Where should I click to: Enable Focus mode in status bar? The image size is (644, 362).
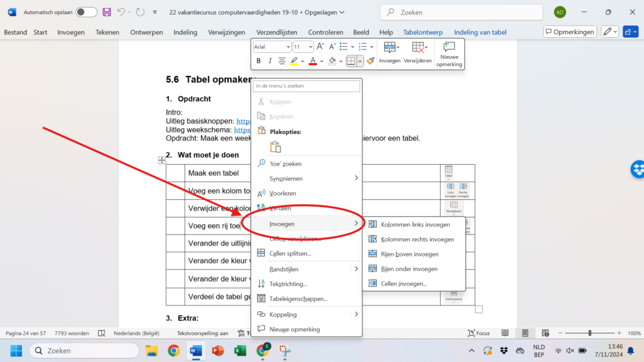[479, 333]
